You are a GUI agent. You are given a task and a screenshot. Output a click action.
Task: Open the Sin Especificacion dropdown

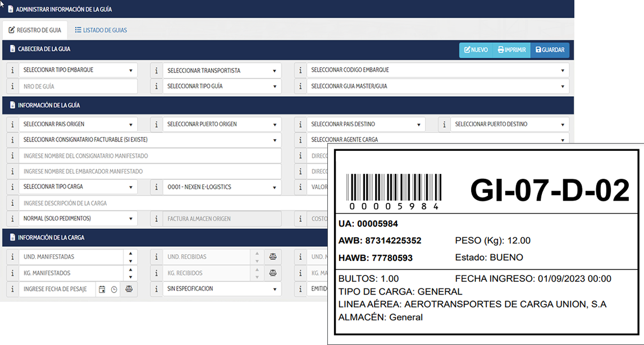click(222, 289)
